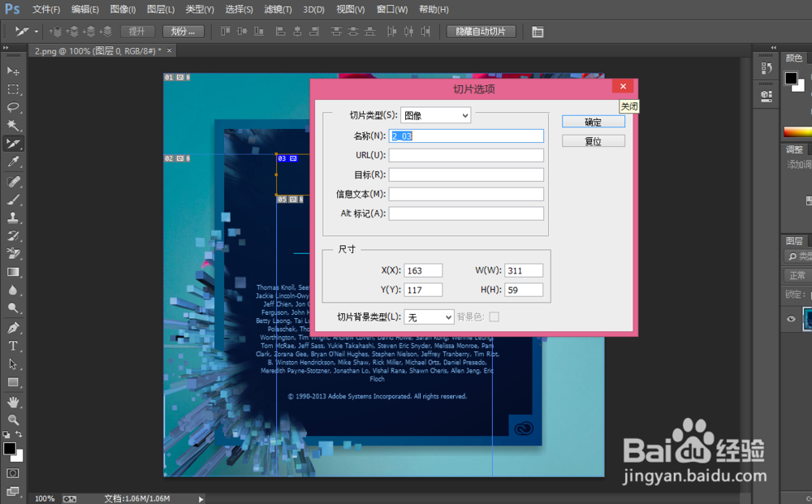Click the 划分... button
This screenshot has height=504, width=812.
coord(183,32)
